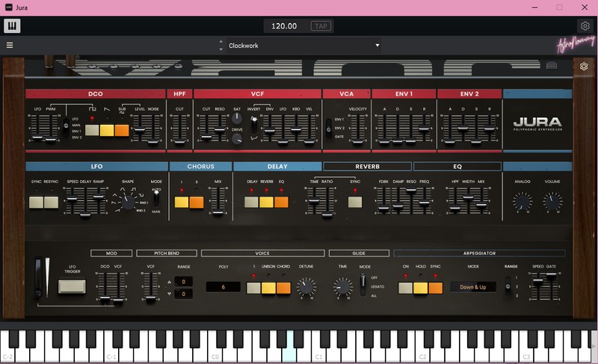Click the printer-like icon near top right
This screenshot has height=364, width=598.
click(552, 66)
